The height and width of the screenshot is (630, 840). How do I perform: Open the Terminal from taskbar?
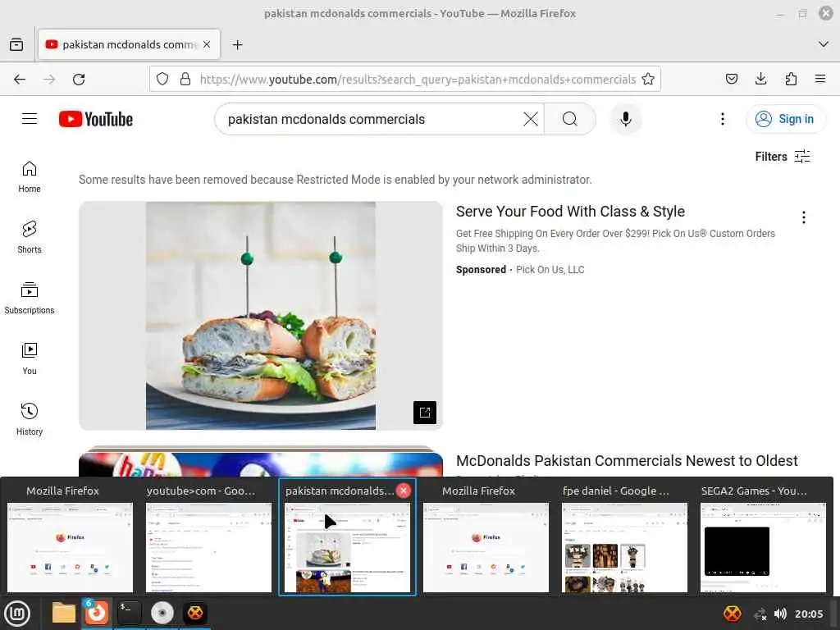coord(129,613)
